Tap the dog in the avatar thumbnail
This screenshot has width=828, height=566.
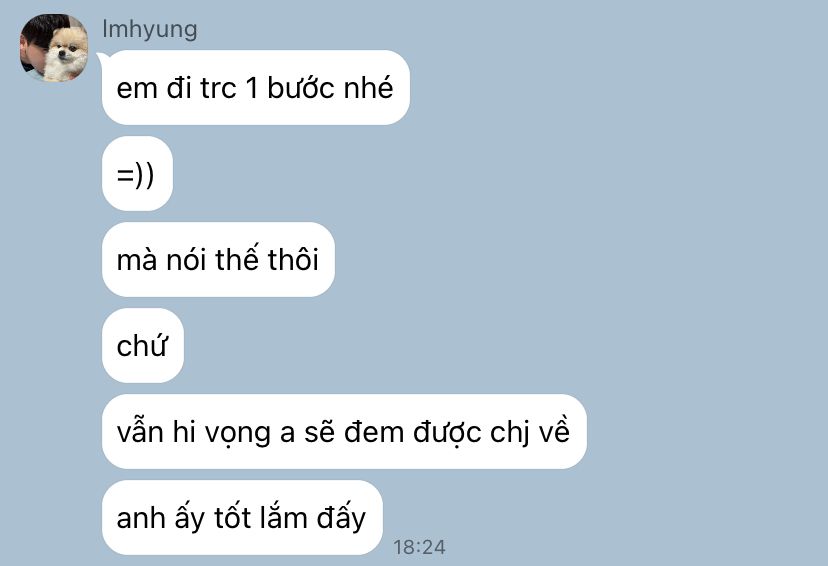coord(65,54)
